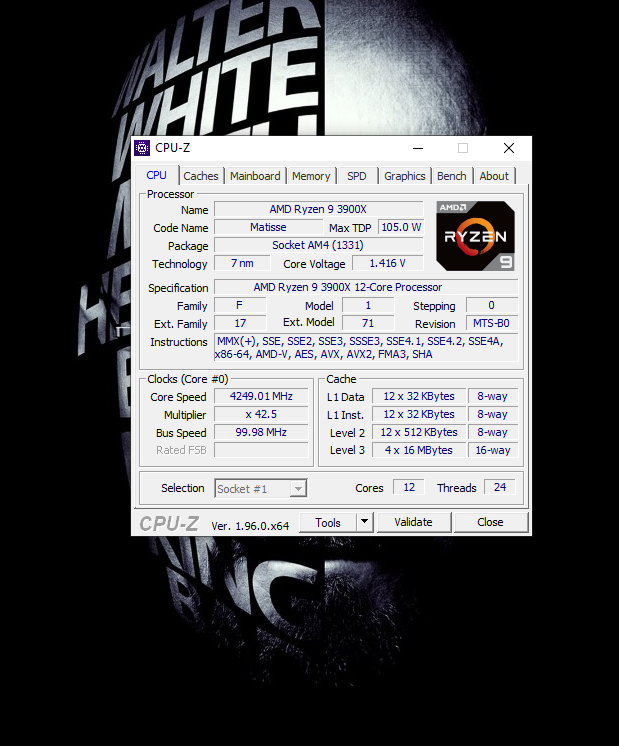Select the CPU tab
The height and width of the screenshot is (746, 619).
pos(157,175)
